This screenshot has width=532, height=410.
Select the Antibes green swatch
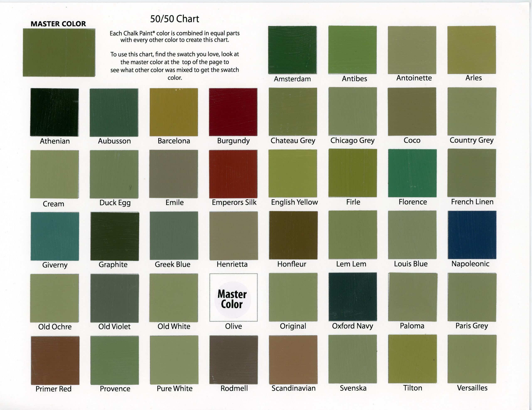tap(352, 50)
